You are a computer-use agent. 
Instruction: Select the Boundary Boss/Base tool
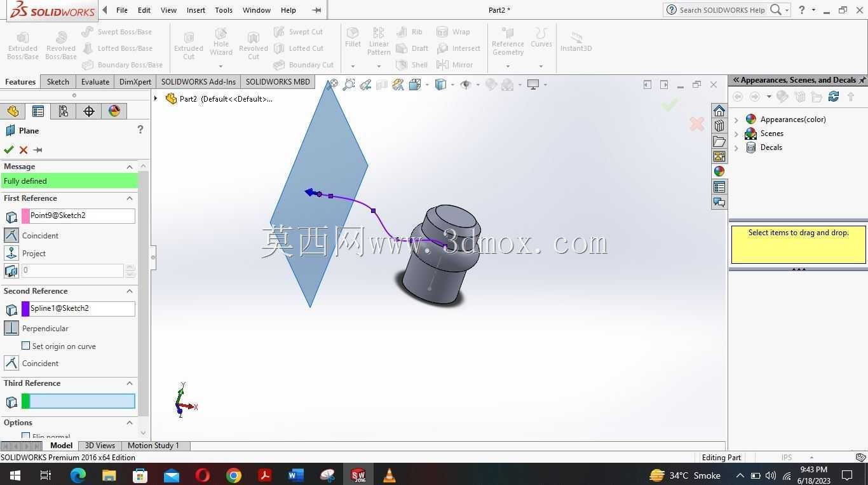pyautogui.click(x=123, y=65)
